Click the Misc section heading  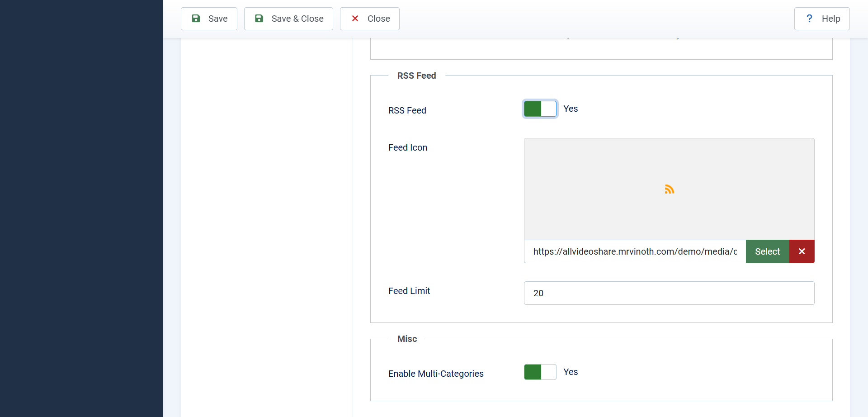click(x=407, y=339)
